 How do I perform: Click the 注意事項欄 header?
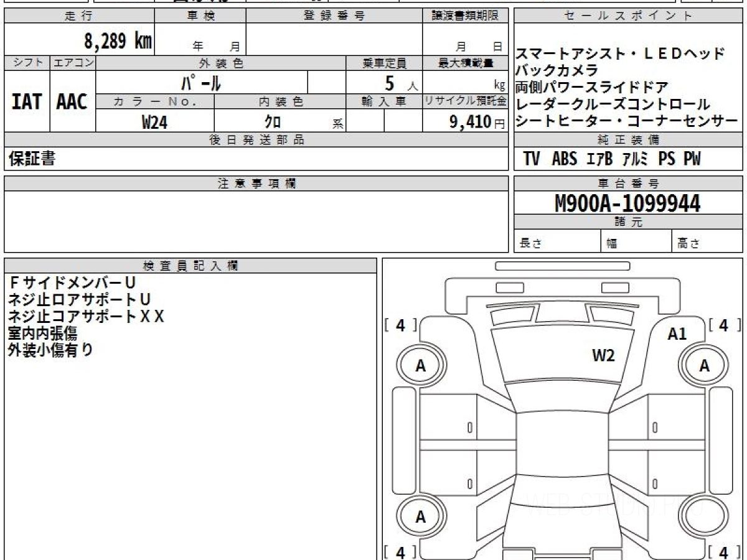(256, 184)
